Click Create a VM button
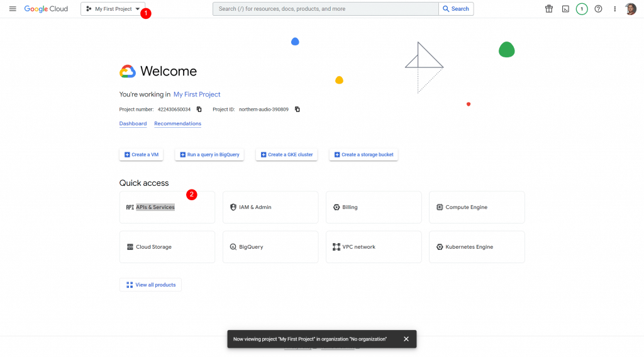The image size is (644, 357). 142,155
